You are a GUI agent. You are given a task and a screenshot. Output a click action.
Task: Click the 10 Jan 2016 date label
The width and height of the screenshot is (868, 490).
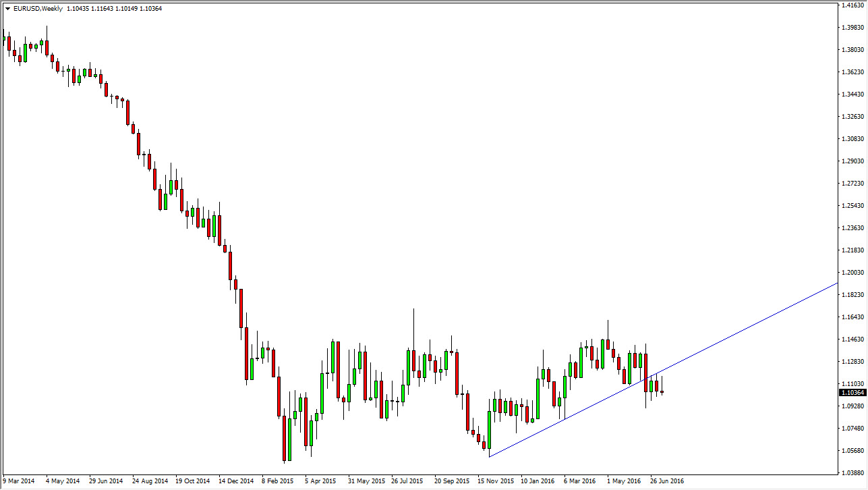click(x=538, y=481)
